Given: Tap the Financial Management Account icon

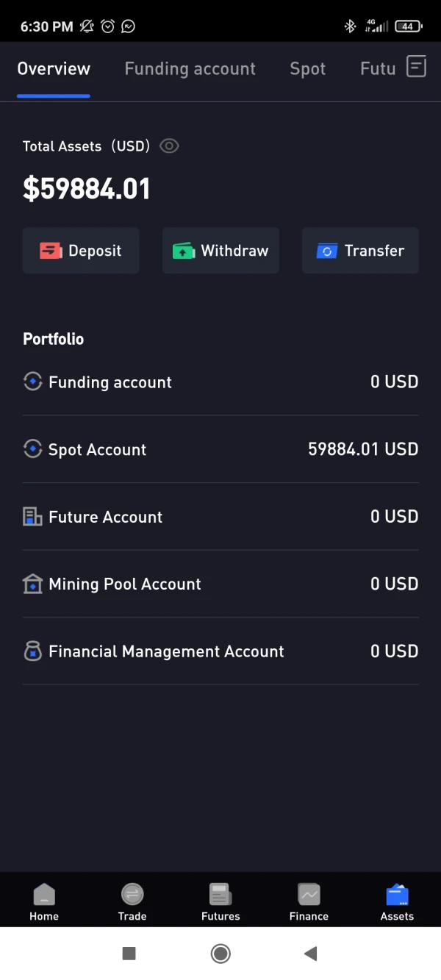Looking at the screenshot, I should pos(33,651).
